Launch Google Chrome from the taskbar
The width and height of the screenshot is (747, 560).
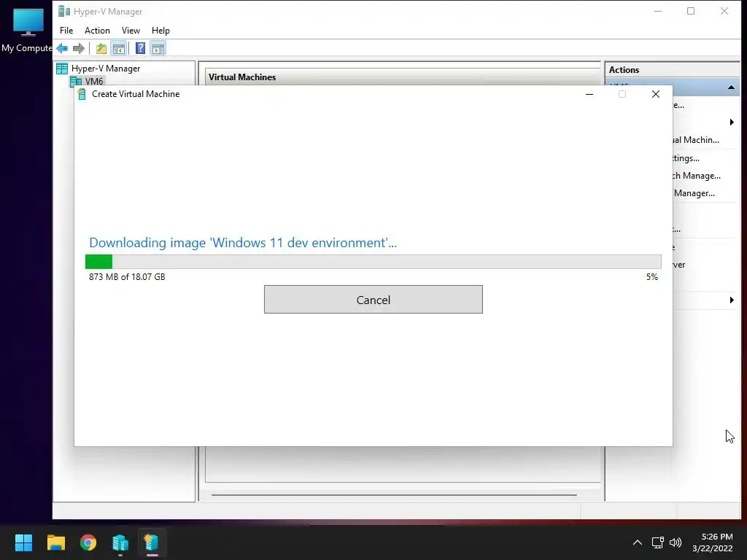88,542
